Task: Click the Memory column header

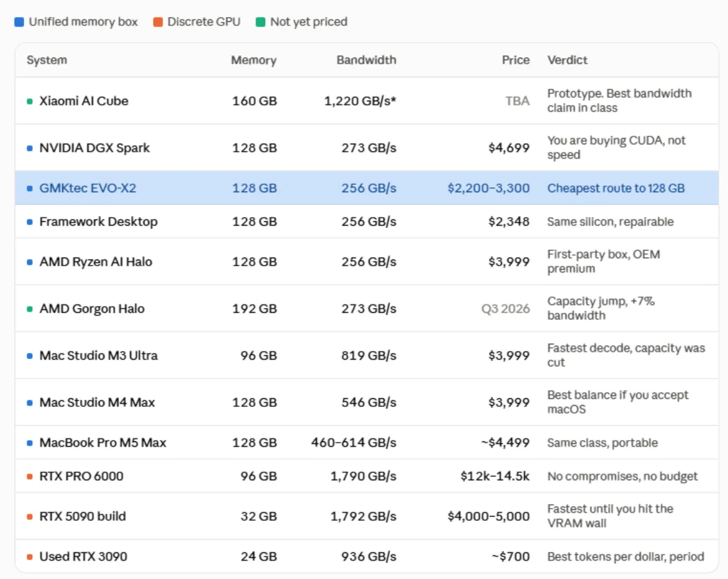Action: (x=254, y=60)
